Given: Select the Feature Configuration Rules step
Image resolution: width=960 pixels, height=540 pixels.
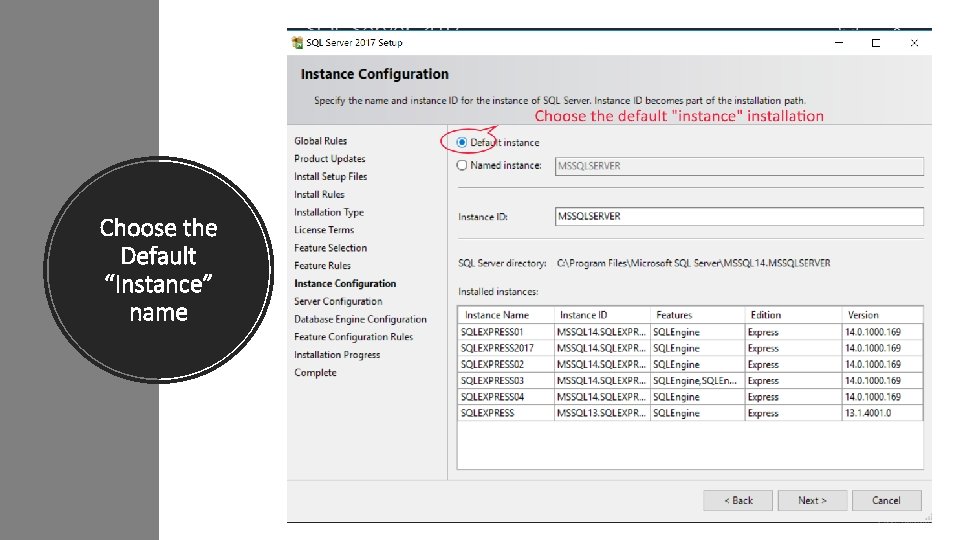Looking at the screenshot, I should tap(353, 337).
